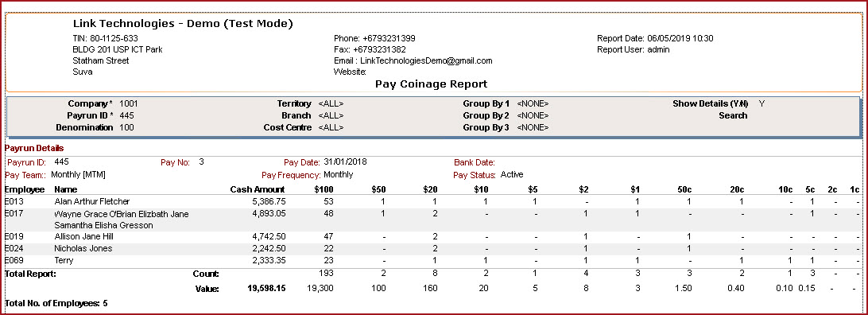The width and height of the screenshot is (868, 315).
Task: Open the Territory <ALL> filter
Action: (x=331, y=103)
